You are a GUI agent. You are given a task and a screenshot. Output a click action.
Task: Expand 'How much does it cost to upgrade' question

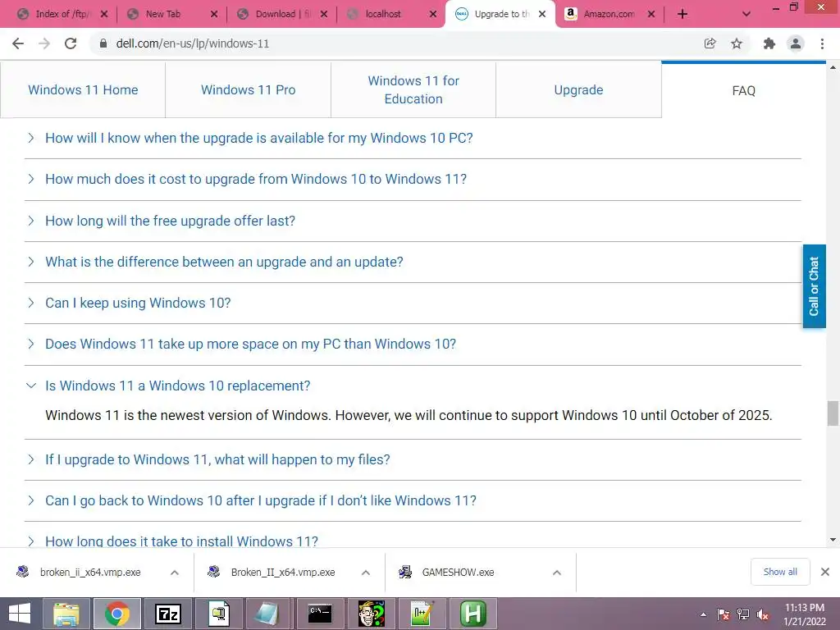click(256, 179)
